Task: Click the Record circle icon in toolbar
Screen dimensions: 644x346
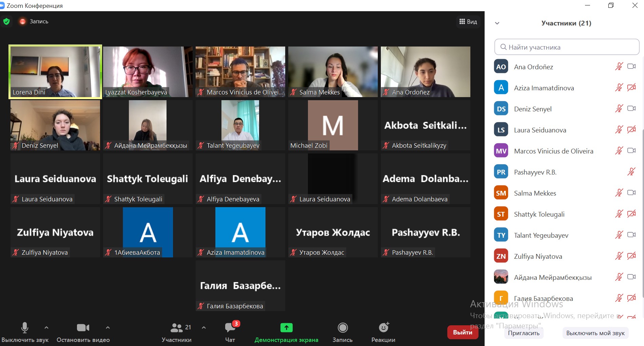Action: tap(343, 328)
